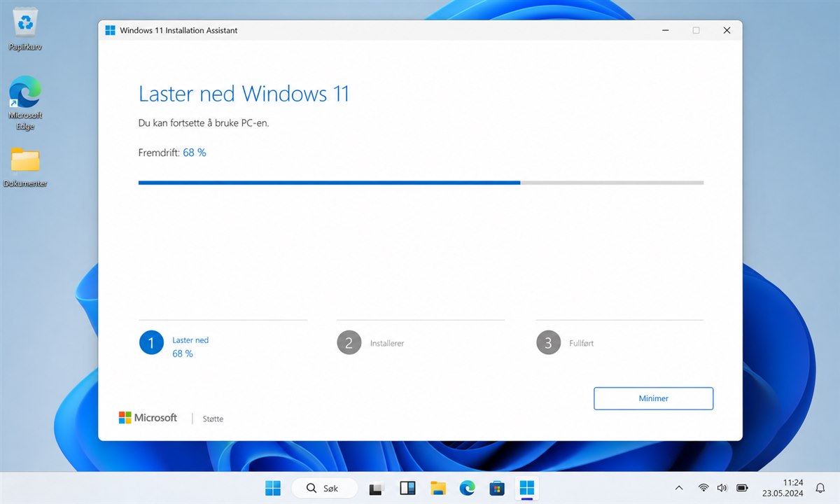This screenshot has width=840, height=504.
Task: Click the download progress bar
Action: (421, 183)
